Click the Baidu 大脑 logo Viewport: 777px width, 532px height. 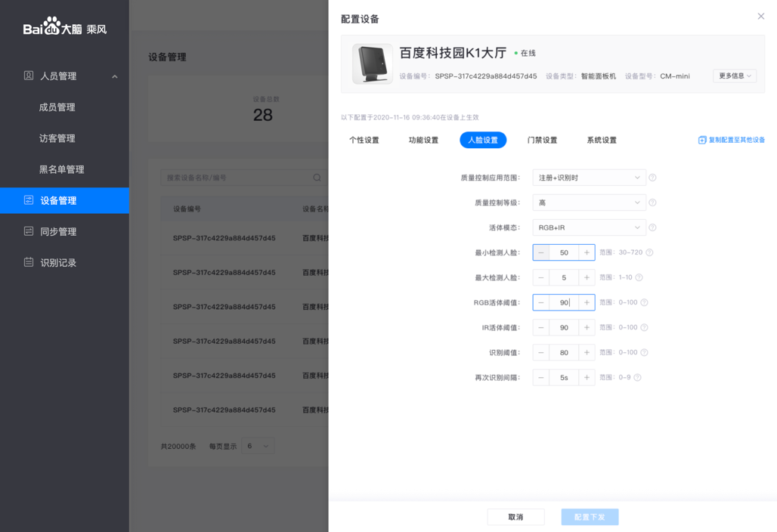click(65, 28)
